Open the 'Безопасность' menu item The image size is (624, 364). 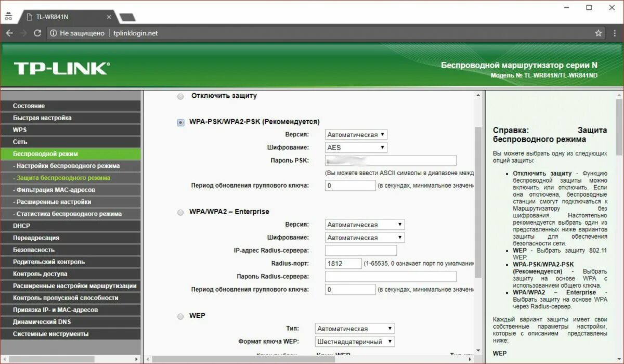[x=71, y=250]
